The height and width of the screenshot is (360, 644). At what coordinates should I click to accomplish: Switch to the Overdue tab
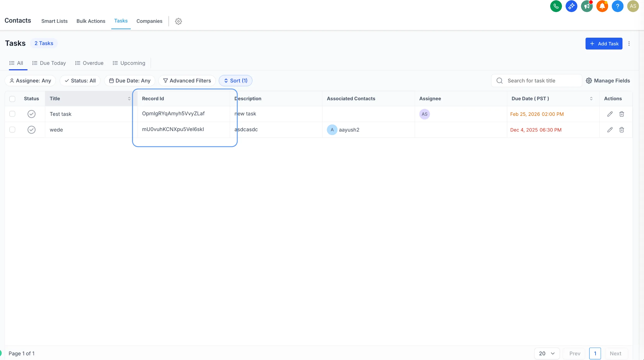(x=89, y=63)
